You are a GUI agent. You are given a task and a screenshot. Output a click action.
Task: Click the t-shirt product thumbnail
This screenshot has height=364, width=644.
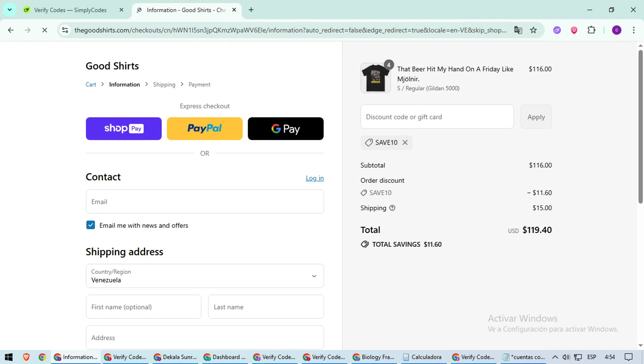[x=376, y=78]
